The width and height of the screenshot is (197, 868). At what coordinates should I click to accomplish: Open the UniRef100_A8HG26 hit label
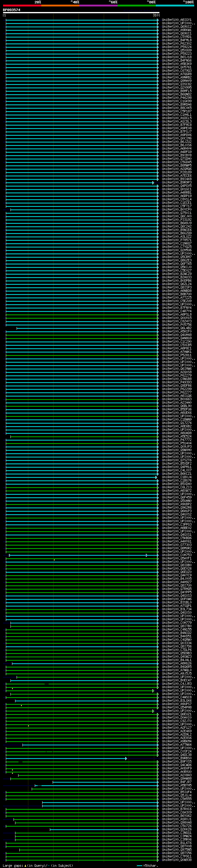coord(176,664)
